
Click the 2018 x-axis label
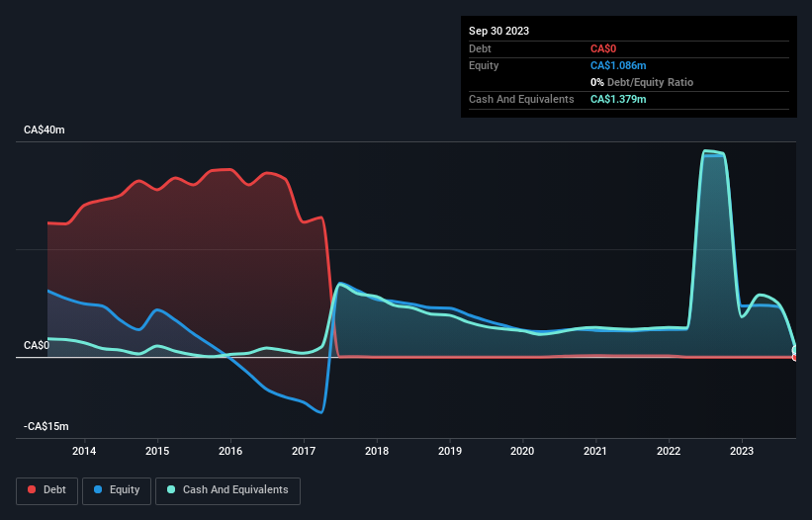click(377, 451)
